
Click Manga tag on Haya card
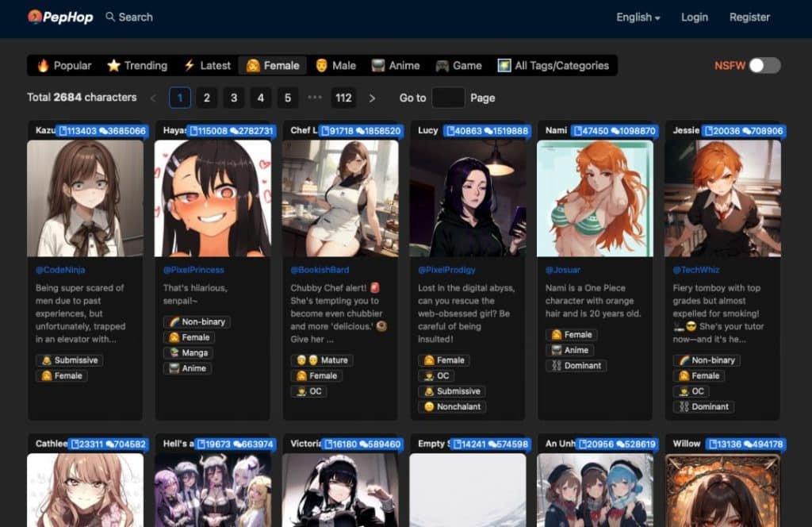click(x=189, y=353)
